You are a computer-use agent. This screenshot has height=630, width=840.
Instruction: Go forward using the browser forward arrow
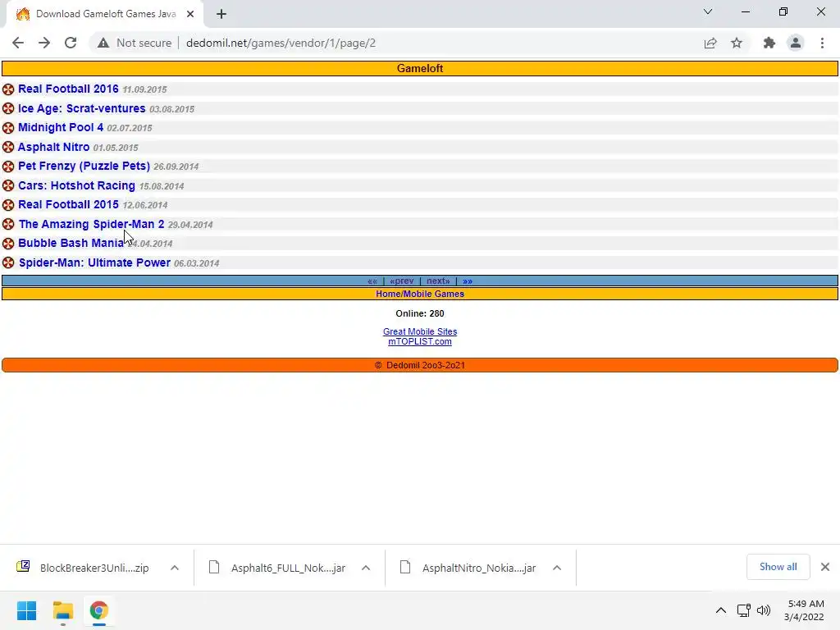44,43
